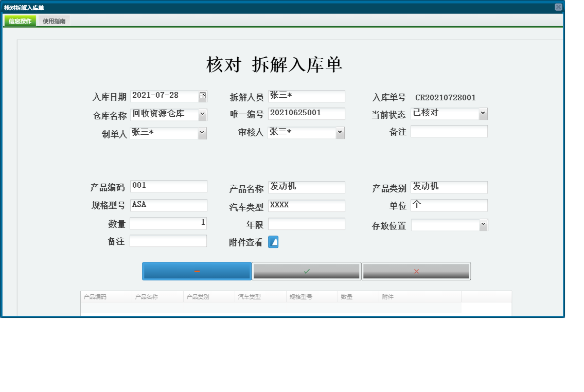584x392 pixels.
Task: Click the green checkmark confirm button
Action: pyautogui.click(x=306, y=271)
